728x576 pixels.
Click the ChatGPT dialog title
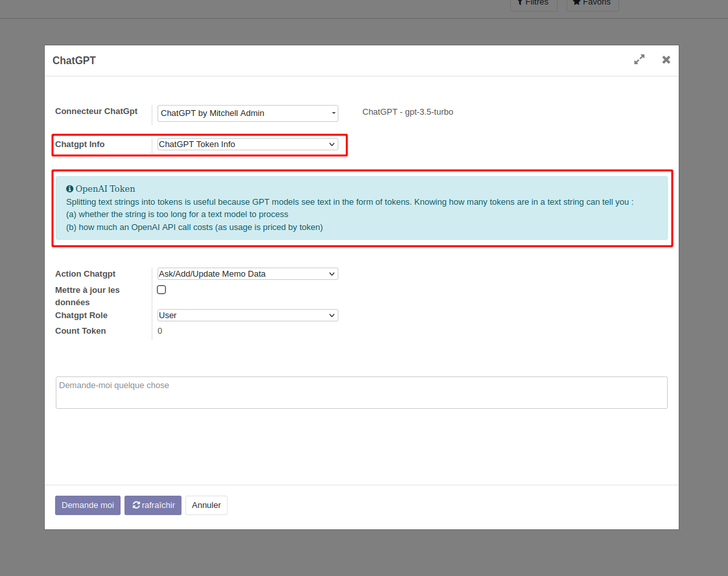tap(75, 61)
